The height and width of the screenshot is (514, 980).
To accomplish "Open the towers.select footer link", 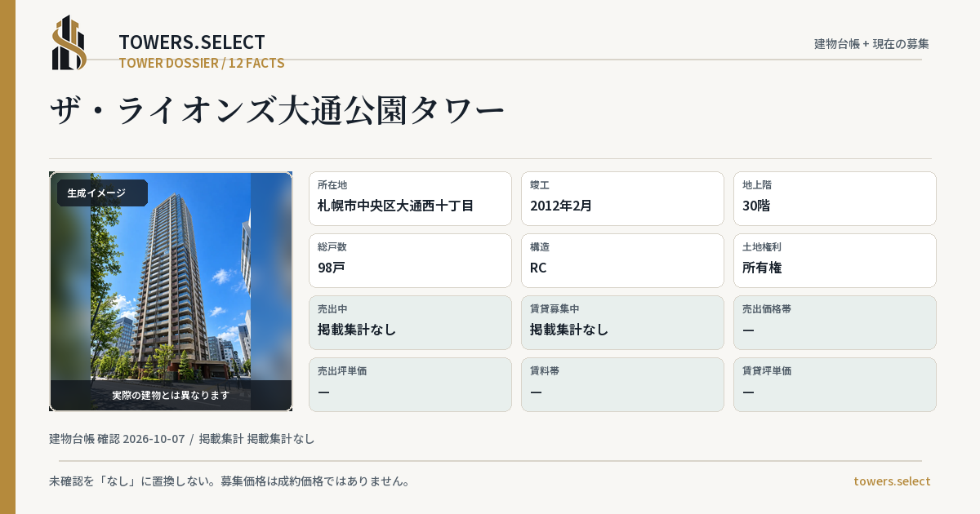I will point(892,481).
